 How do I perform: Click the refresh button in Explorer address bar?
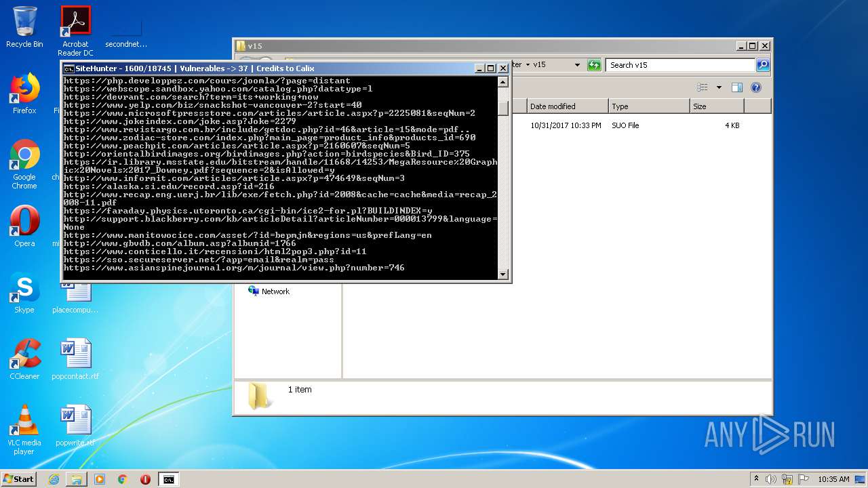(594, 65)
